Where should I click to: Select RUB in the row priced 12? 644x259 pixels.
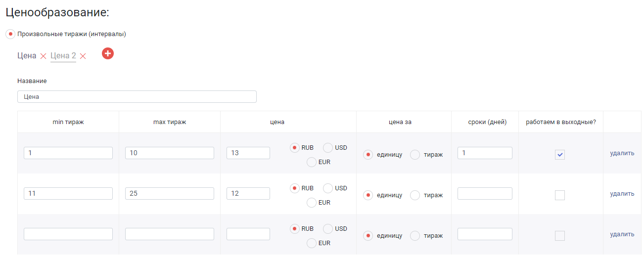tap(294, 188)
